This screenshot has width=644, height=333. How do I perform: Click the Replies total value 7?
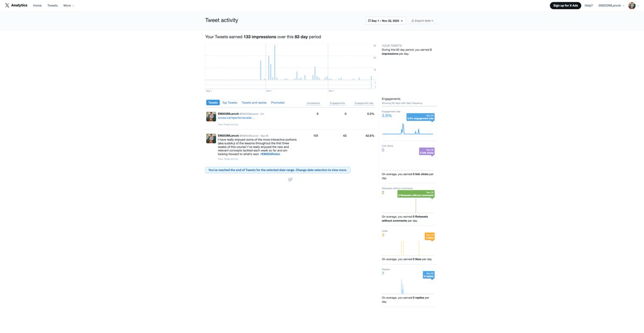pyautogui.click(x=383, y=274)
